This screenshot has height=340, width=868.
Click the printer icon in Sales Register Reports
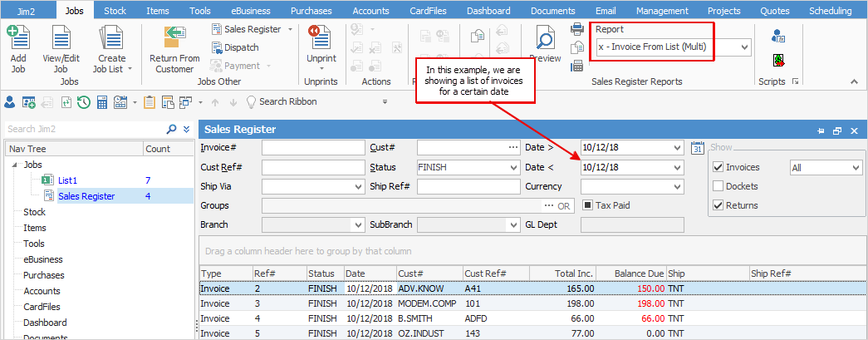pyautogui.click(x=577, y=29)
